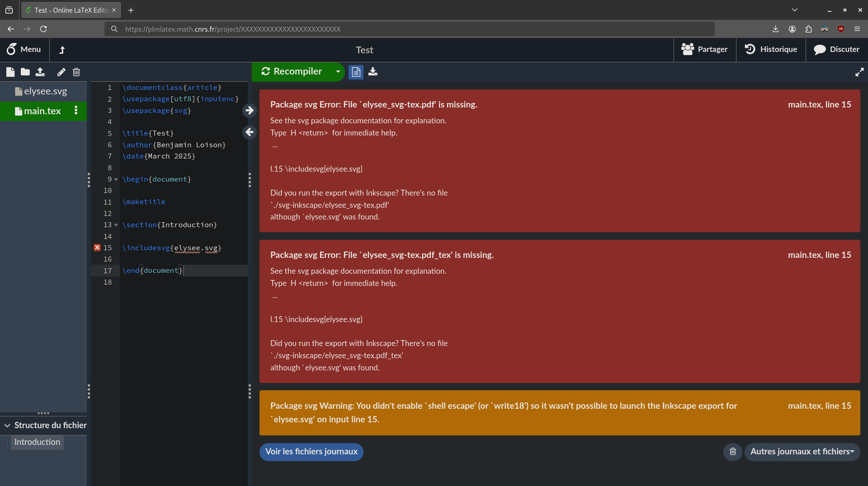This screenshot has width=868, height=486.
Task: Click the Partager button
Action: (x=704, y=50)
